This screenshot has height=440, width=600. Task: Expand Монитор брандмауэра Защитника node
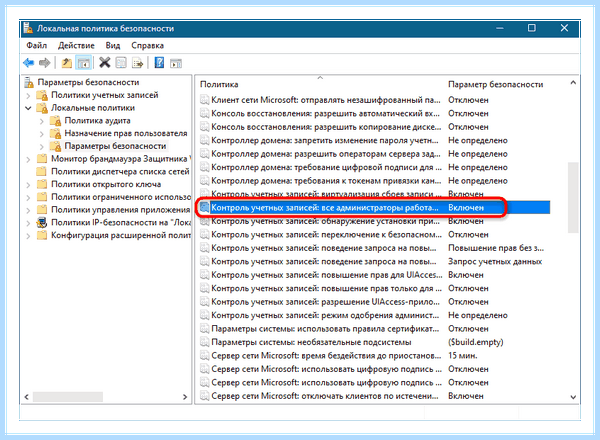28,159
